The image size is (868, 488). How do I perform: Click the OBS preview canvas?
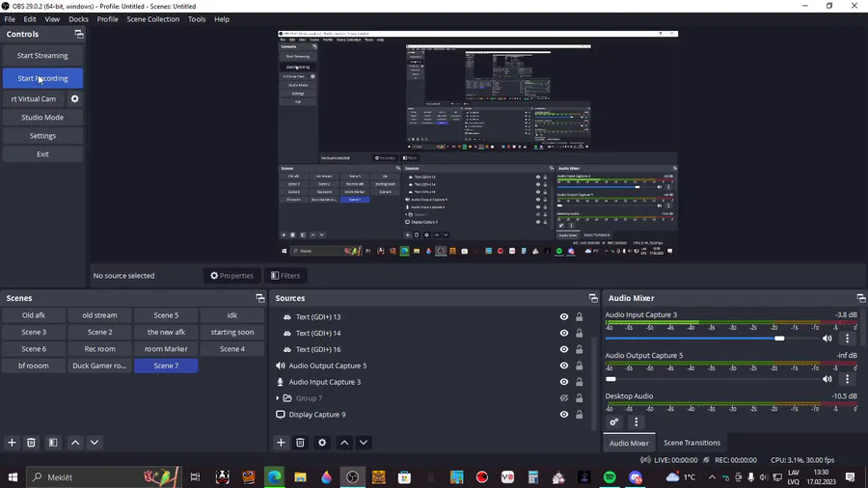pyautogui.click(x=477, y=144)
